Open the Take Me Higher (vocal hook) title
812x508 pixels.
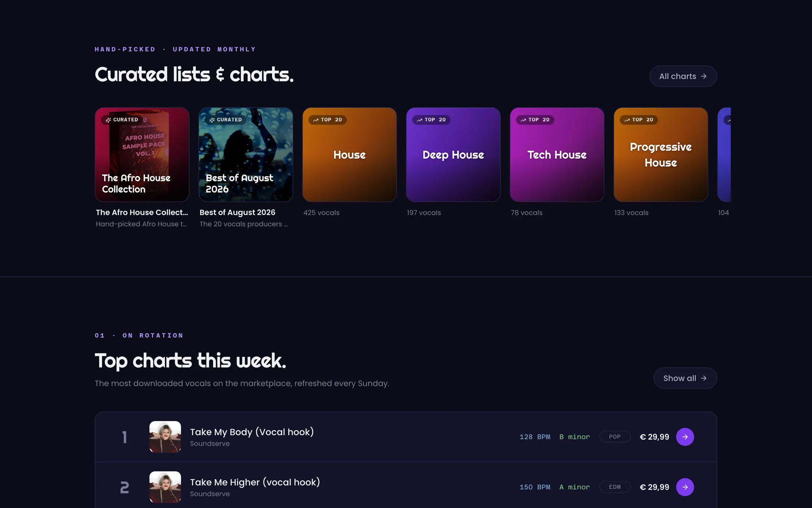(255, 482)
